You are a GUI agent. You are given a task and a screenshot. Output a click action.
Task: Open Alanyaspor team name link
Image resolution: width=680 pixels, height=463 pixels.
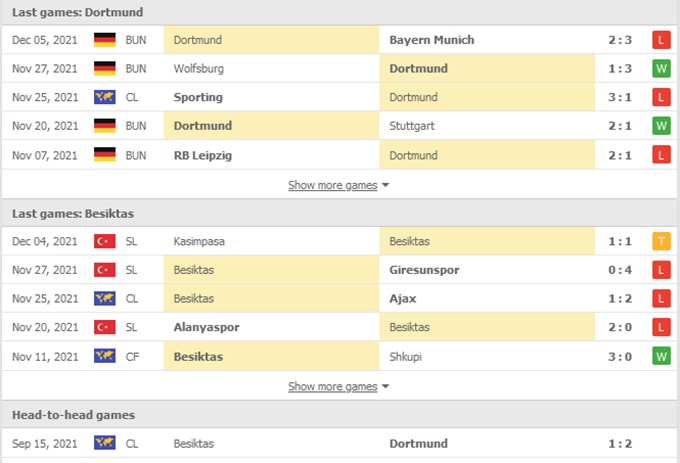[206, 327]
